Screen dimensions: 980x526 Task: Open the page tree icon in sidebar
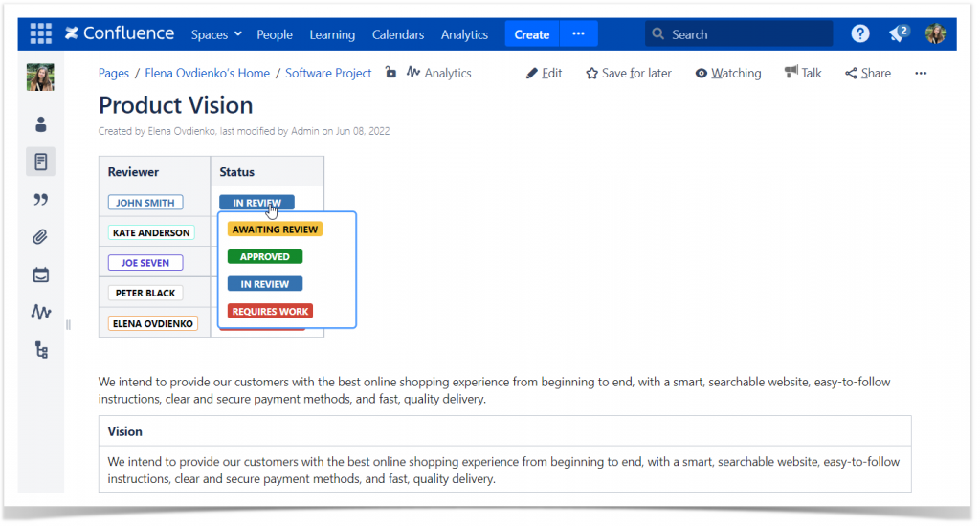[41, 350]
